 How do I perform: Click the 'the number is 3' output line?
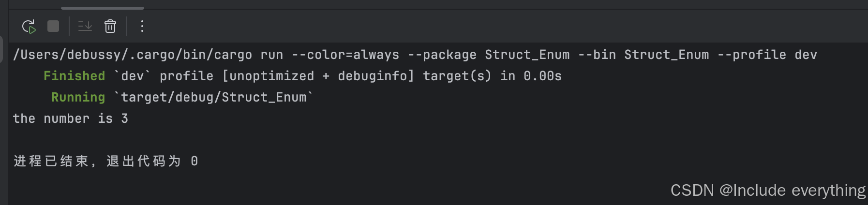click(71, 118)
